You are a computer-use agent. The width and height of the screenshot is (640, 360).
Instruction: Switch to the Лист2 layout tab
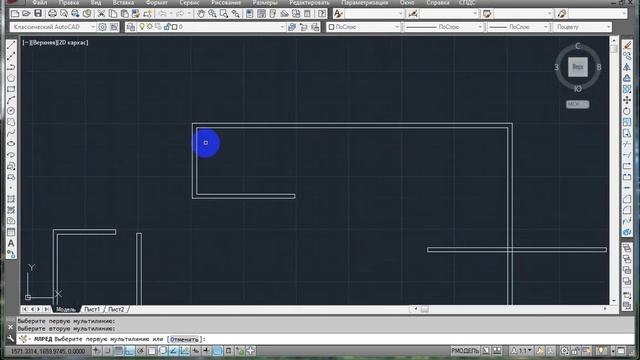point(116,309)
